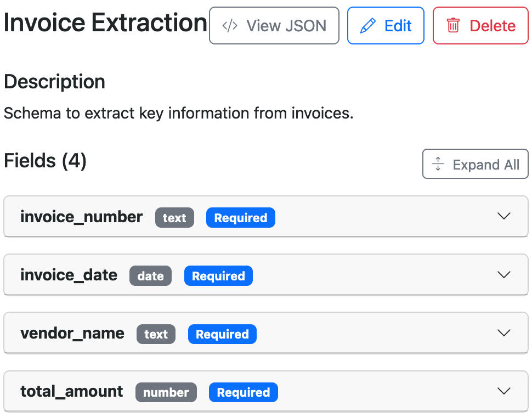Click the Fields (4) heading

point(46,161)
